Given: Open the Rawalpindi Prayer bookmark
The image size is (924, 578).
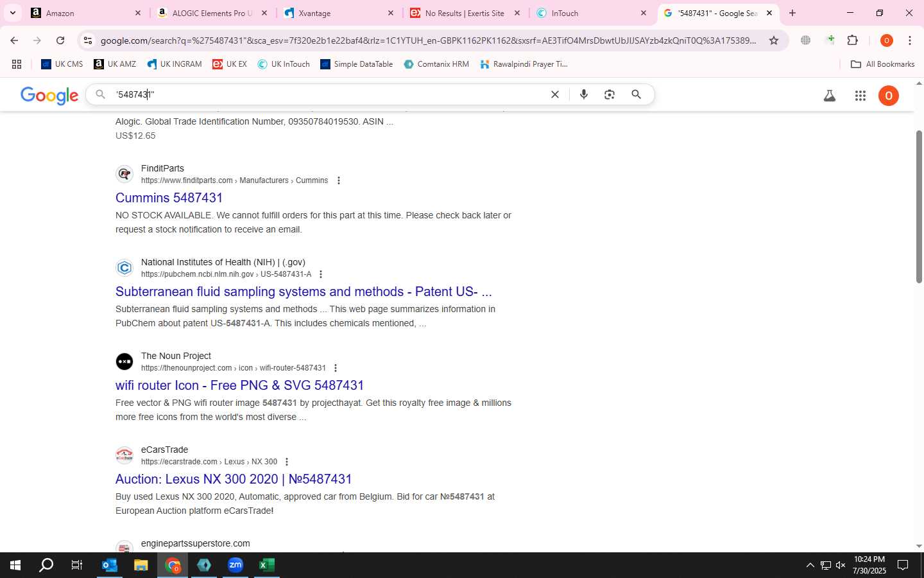Looking at the screenshot, I should (x=524, y=64).
